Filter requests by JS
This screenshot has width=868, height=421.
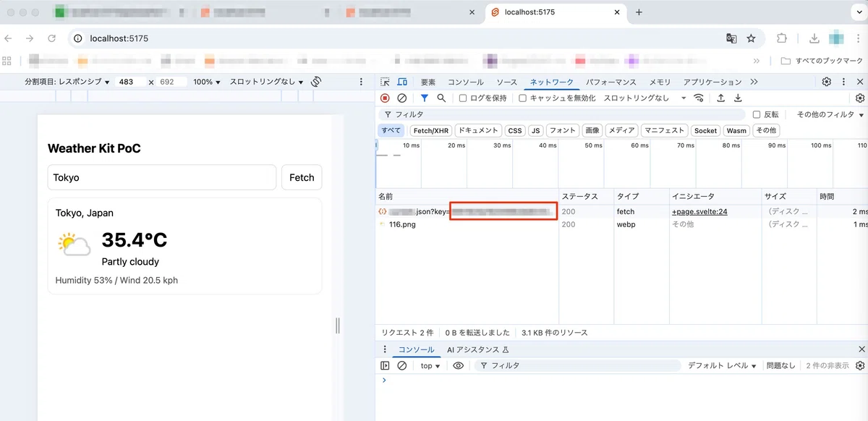tap(535, 130)
